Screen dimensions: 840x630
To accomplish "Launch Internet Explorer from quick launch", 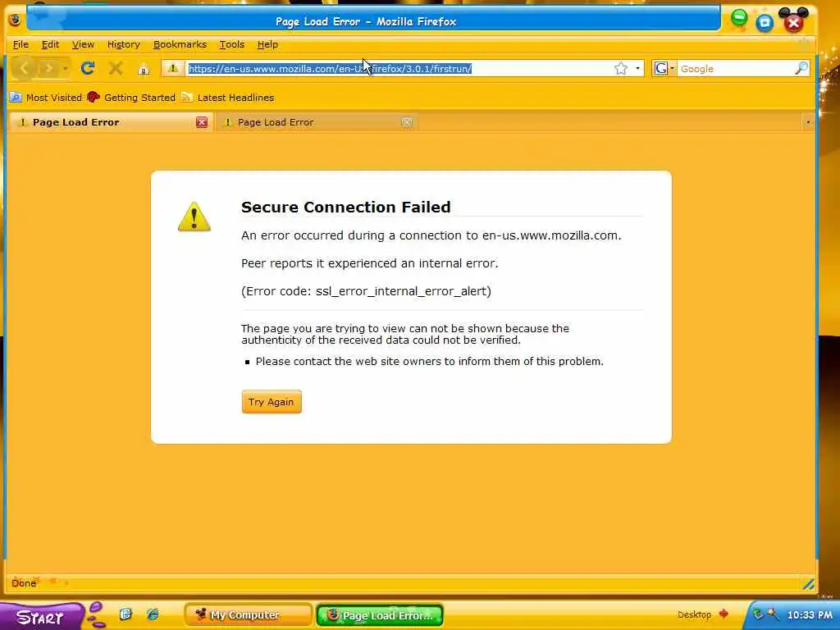I will point(153,614).
